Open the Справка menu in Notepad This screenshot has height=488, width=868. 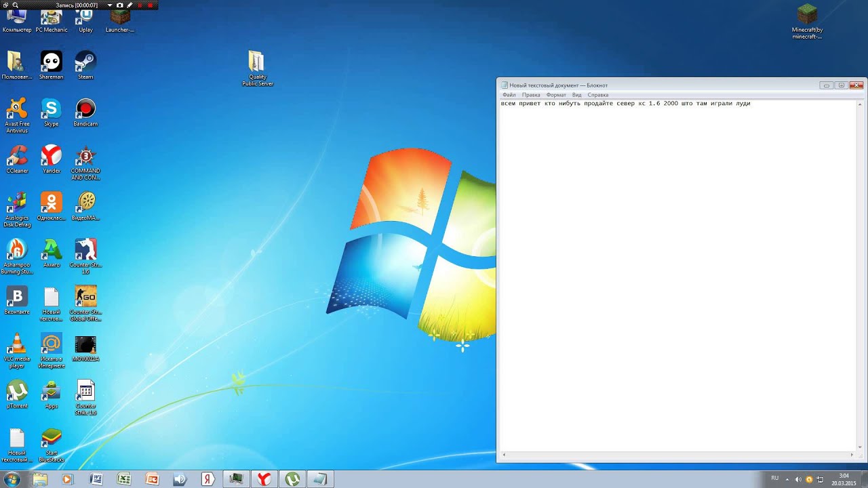click(x=598, y=95)
